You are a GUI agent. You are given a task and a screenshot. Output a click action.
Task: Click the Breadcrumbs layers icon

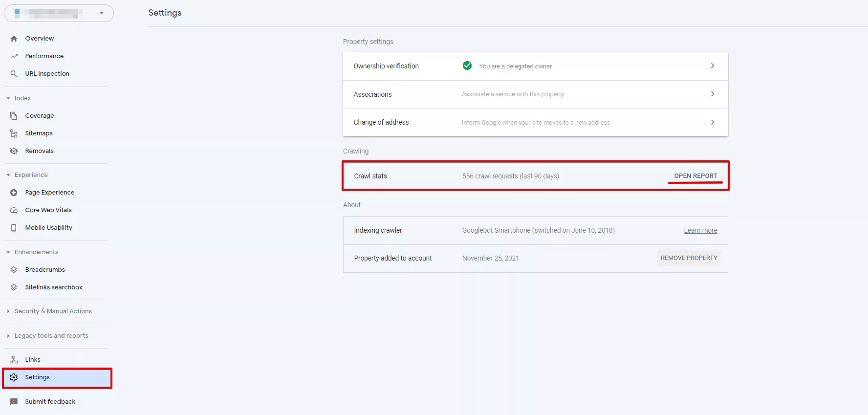pyautogui.click(x=14, y=270)
